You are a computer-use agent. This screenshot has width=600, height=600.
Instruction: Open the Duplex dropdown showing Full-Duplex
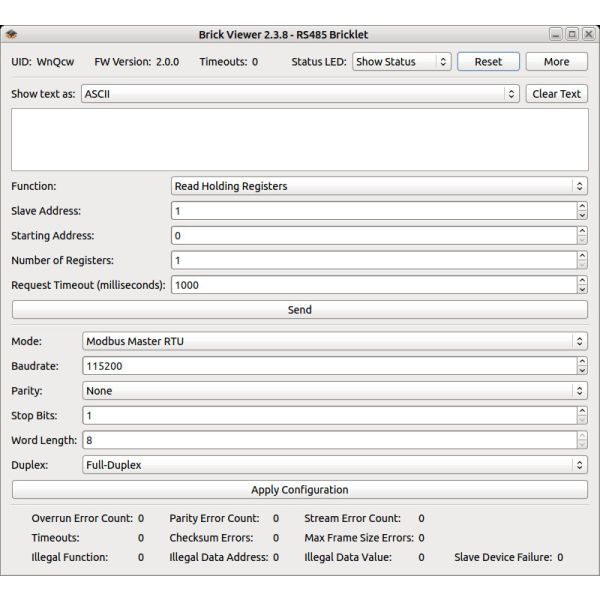(x=335, y=465)
